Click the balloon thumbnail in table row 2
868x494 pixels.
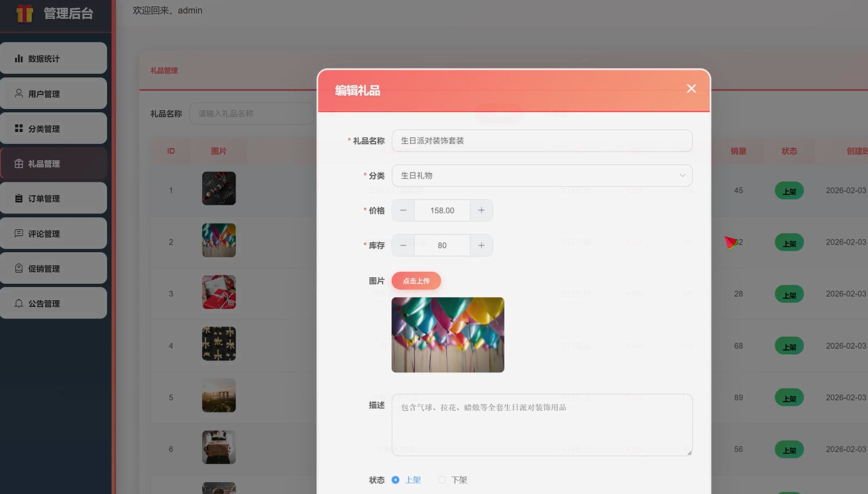(219, 240)
